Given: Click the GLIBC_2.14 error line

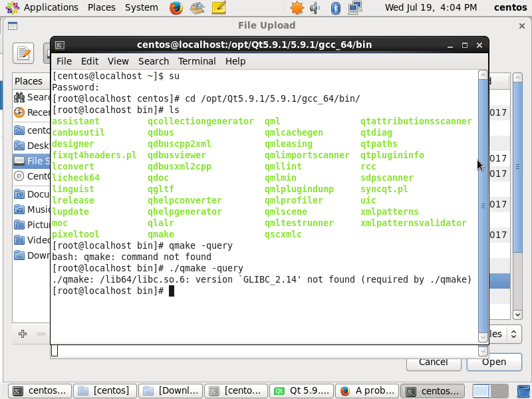Looking at the screenshot, I should click(x=261, y=279).
